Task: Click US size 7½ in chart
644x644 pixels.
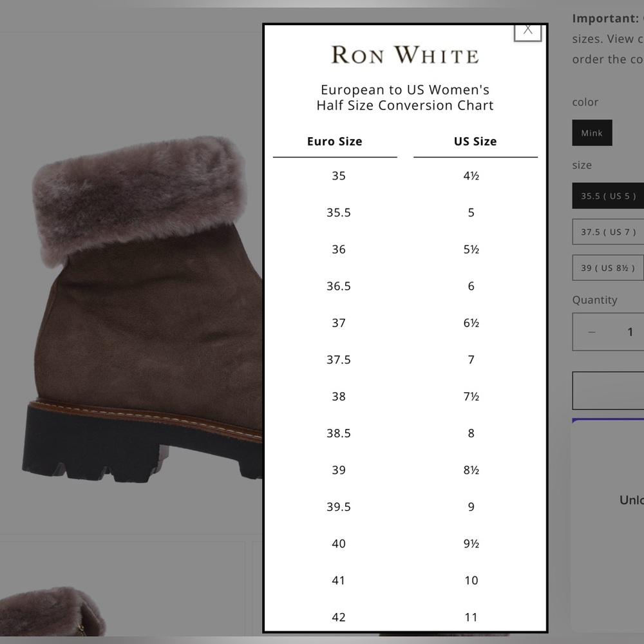Action: pos(471,396)
